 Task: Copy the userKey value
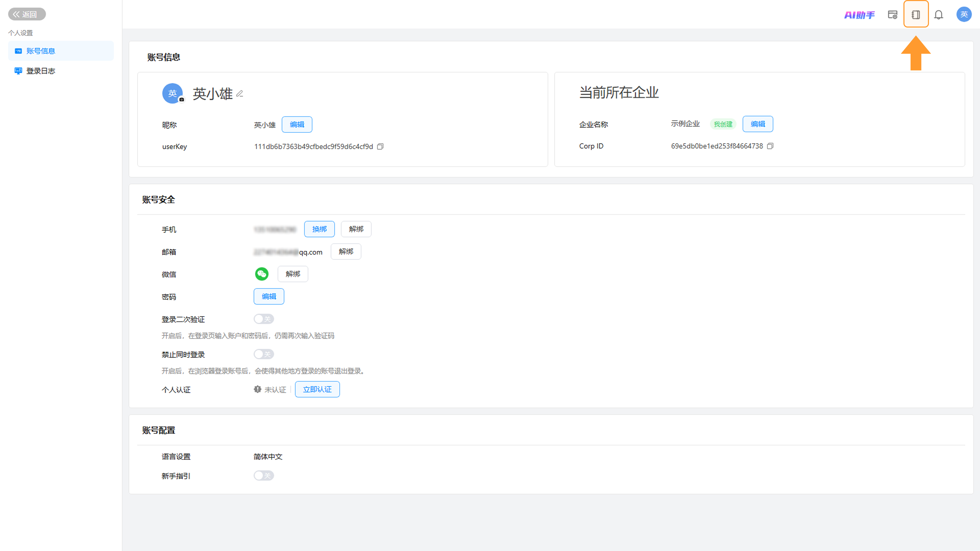[380, 146]
